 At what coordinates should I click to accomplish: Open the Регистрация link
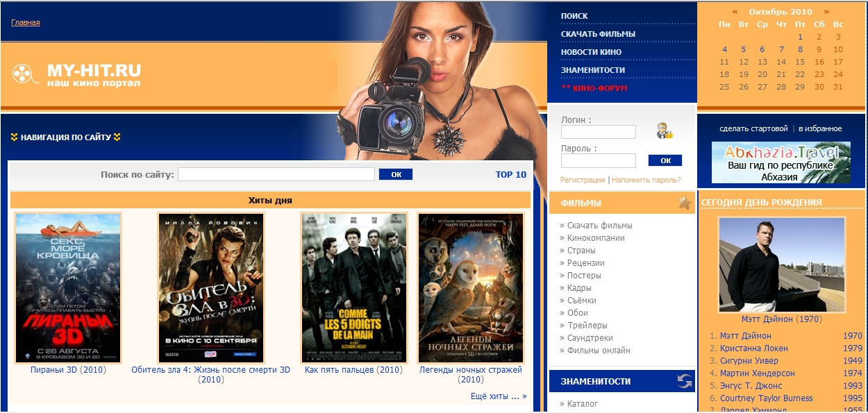[x=583, y=180]
